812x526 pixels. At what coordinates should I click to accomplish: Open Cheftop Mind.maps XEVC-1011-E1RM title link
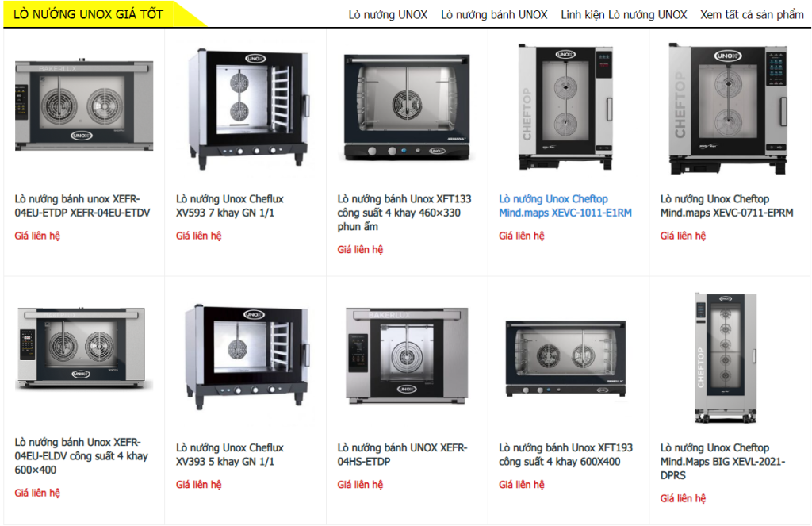click(x=565, y=205)
